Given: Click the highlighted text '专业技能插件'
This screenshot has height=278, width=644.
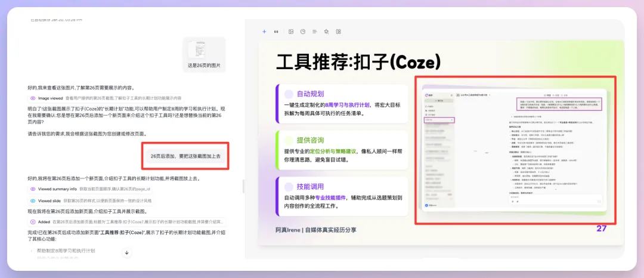Looking at the screenshot, I should tap(330, 197).
